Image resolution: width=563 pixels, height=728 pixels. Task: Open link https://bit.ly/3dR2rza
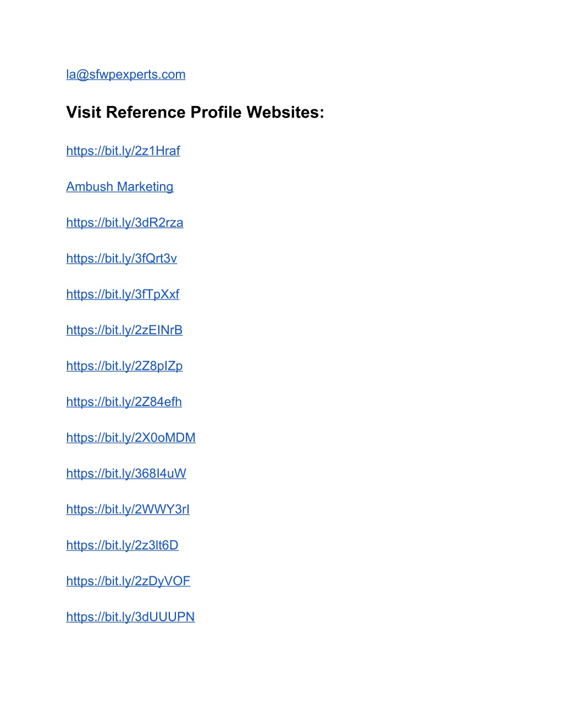125,223
